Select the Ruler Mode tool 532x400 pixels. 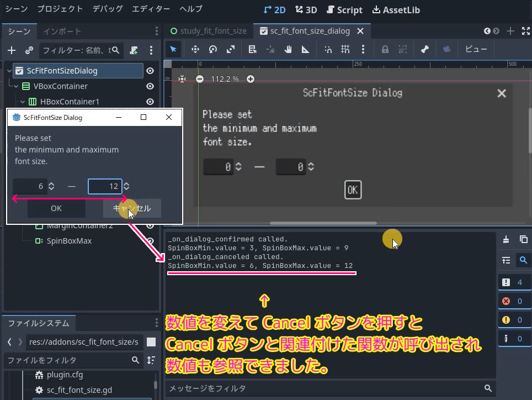click(x=305, y=49)
